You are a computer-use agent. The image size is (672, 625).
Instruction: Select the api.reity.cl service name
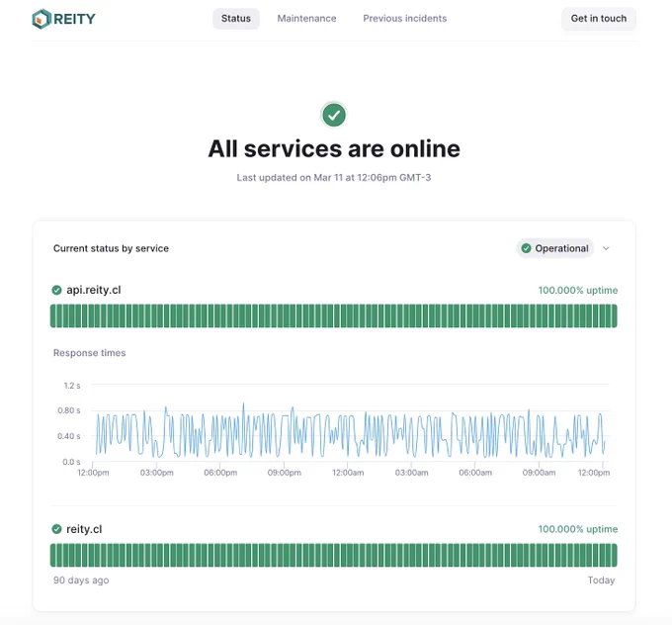click(x=94, y=290)
